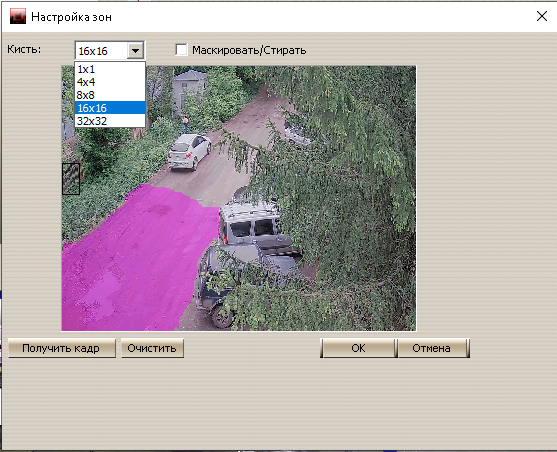Collapse the Кисть dropdown via its arrow
Screen dimensions: 557x452
(135, 51)
